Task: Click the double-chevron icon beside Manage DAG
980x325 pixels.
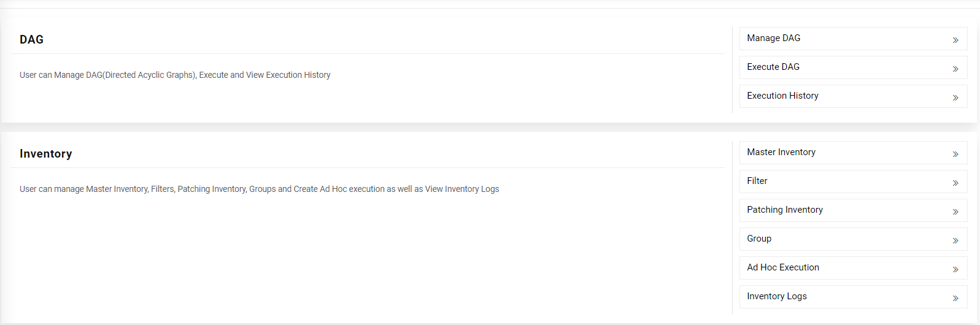Action: [x=955, y=40]
